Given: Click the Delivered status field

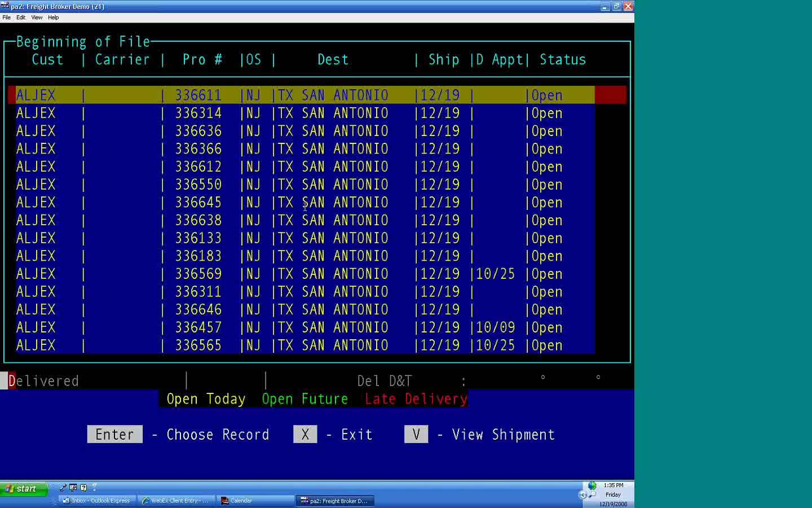Looking at the screenshot, I should [x=43, y=381].
